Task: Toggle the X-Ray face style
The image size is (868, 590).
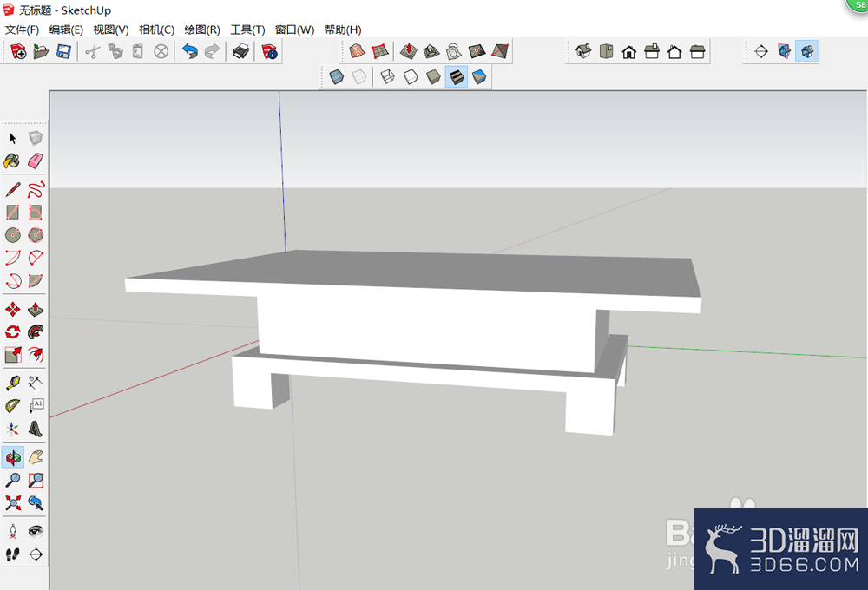Action: [x=336, y=76]
